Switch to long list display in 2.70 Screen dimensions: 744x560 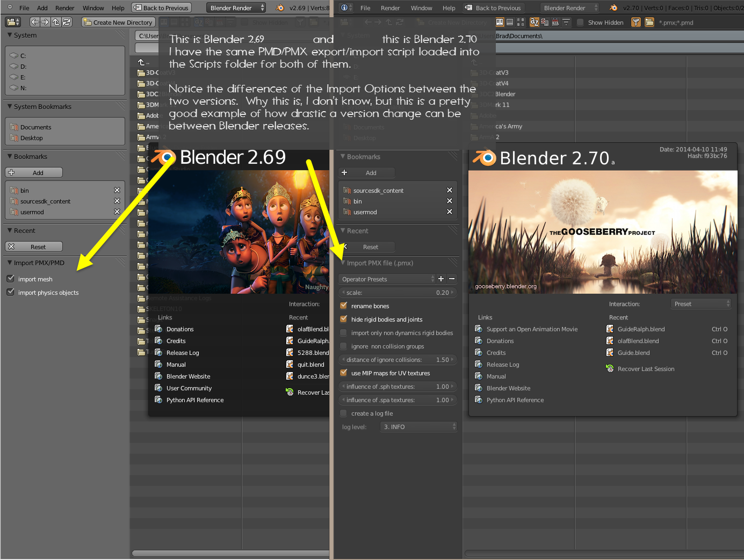click(x=510, y=22)
